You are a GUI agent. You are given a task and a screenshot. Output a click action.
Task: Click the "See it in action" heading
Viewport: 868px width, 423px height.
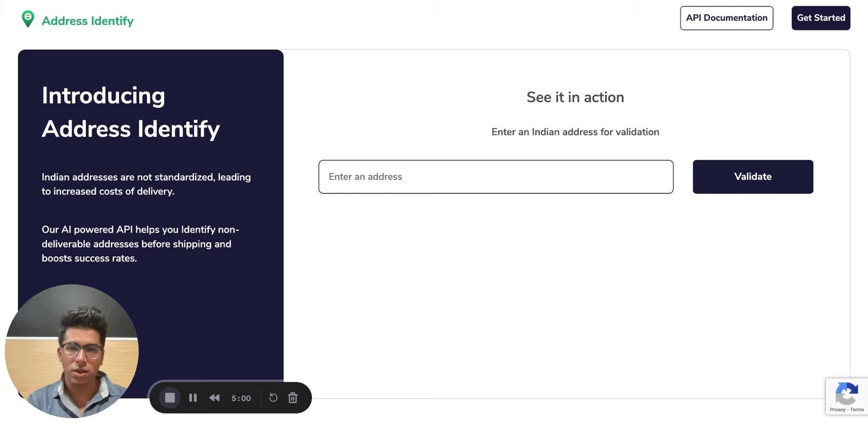(x=575, y=98)
